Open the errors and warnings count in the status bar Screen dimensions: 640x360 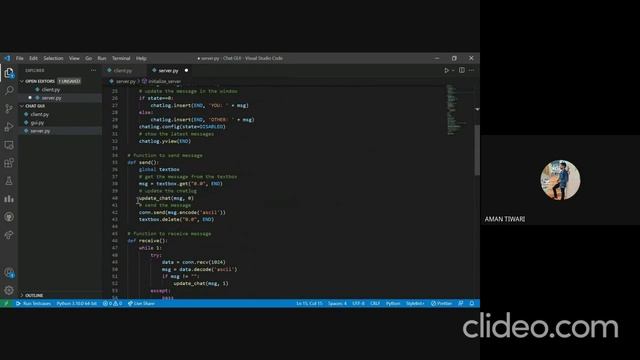[x=112, y=304]
